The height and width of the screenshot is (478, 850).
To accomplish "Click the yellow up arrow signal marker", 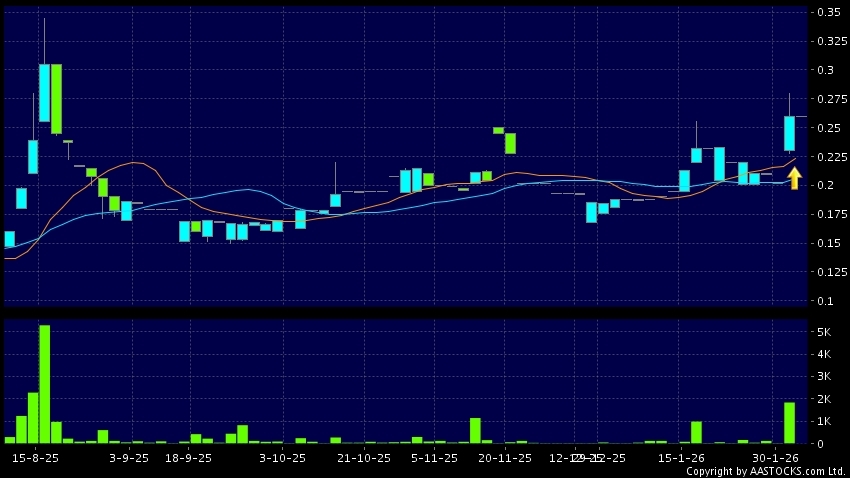I will tap(794, 179).
